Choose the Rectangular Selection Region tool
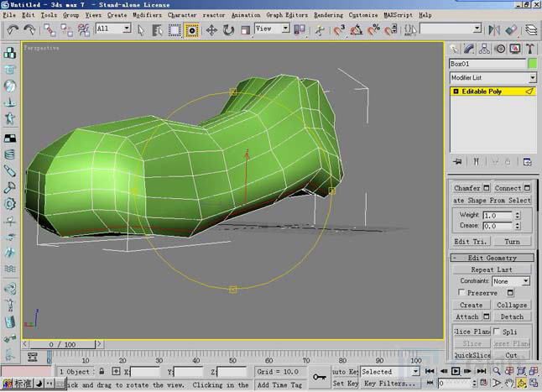The height and width of the screenshot is (392, 542). coord(175,30)
